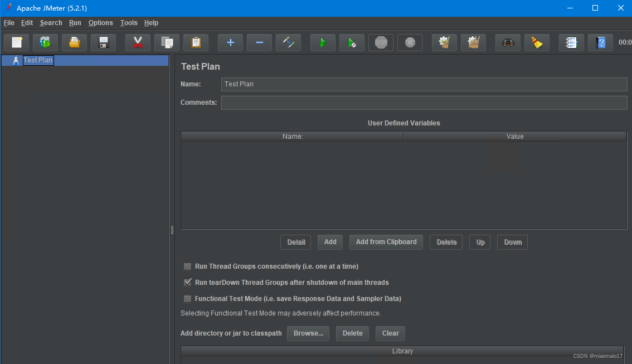The height and width of the screenshot is (364, 632).
Task: Click the Reset Search yellow brush icon
Action: [537, 42]
